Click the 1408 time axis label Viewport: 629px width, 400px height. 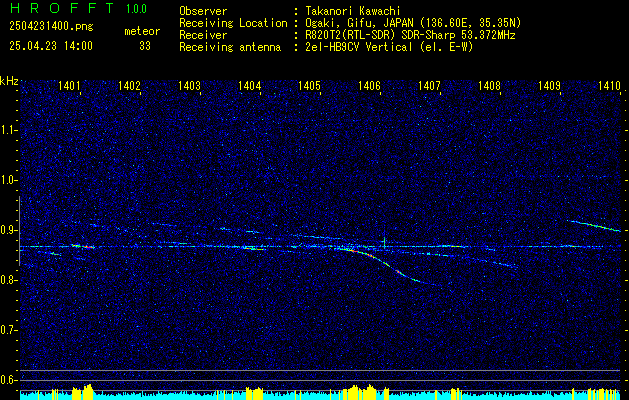(x=490, y=85)
